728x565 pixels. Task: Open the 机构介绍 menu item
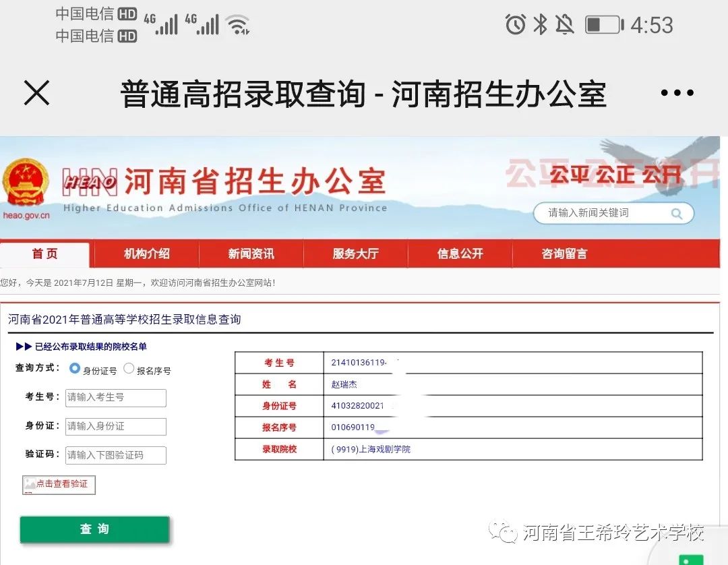pyautogui.click(x=147, y=254)
